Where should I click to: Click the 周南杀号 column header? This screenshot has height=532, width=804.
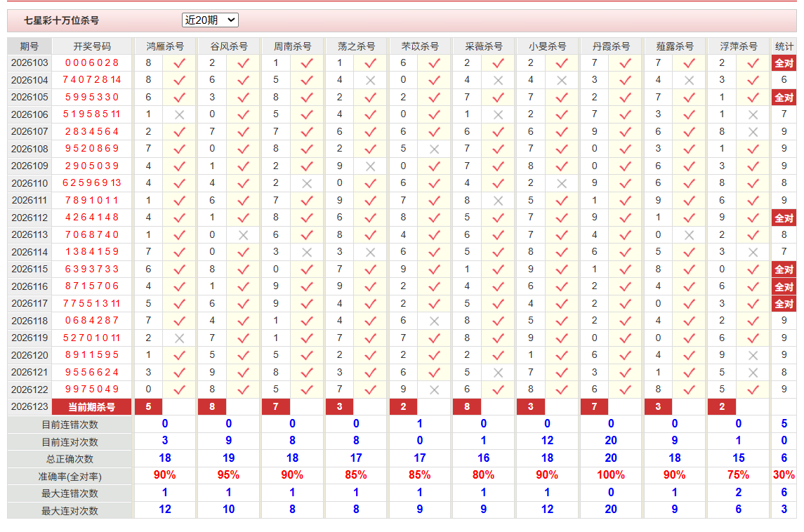(292, 46)
